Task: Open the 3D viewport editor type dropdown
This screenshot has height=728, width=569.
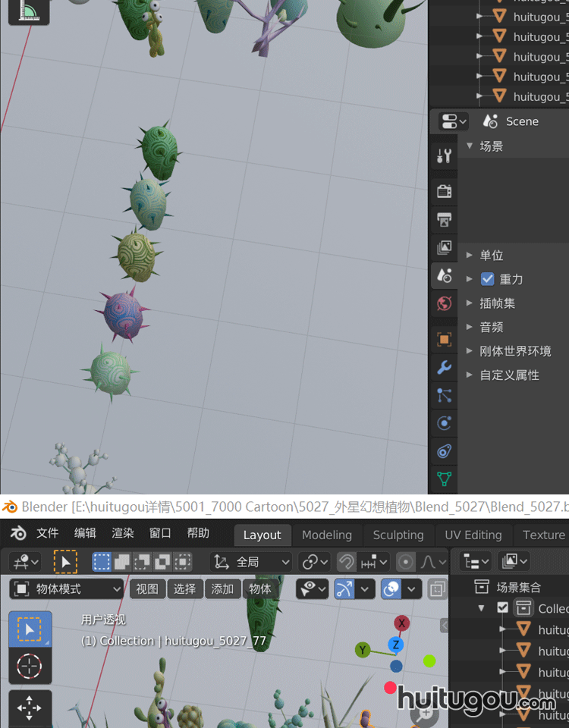Action: pyautogui.click(x=25, y=562)
